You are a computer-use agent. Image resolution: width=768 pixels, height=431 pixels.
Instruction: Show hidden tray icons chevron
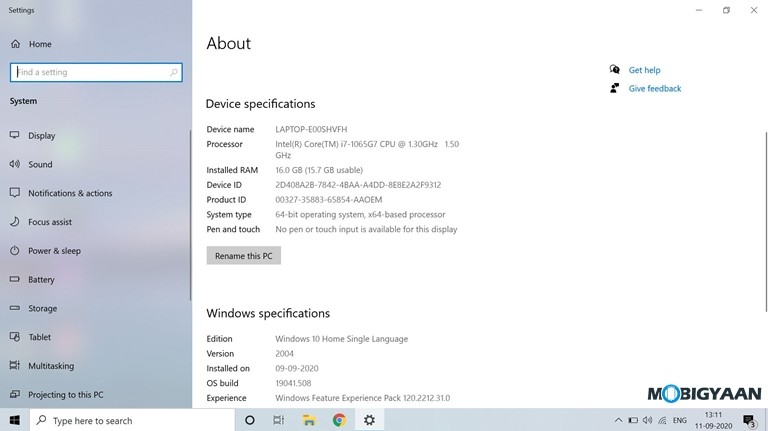[x=618, y=420]
